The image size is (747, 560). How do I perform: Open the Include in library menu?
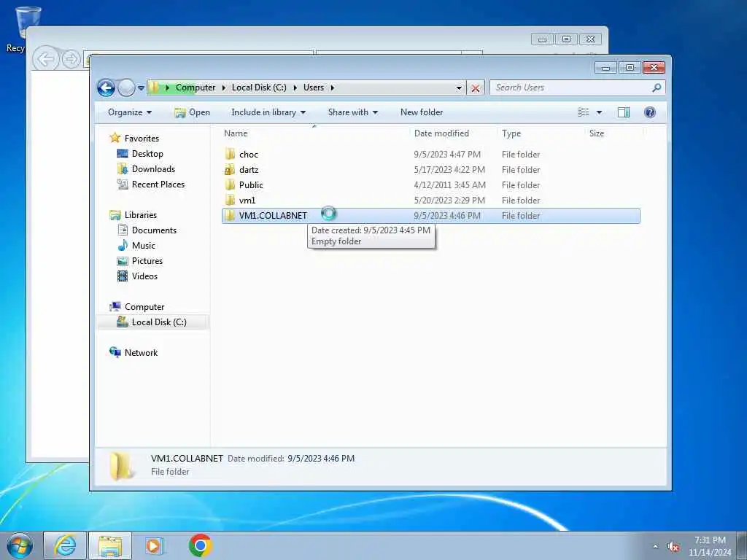(268, 112)
